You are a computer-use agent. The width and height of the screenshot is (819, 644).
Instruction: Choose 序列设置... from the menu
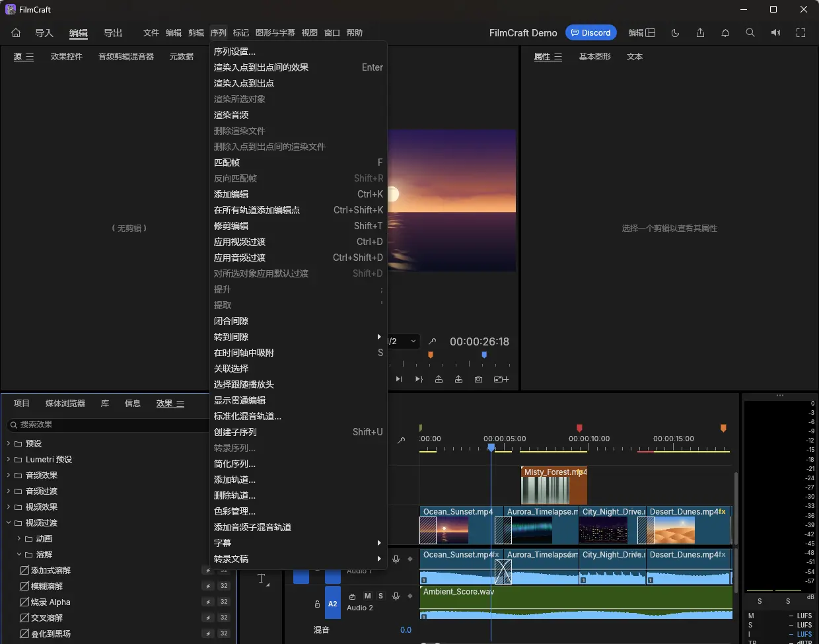pos(298,52)
